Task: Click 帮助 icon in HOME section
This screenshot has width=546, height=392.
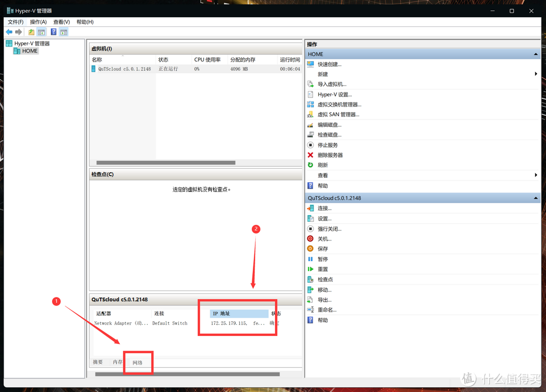Action: [310, 185]
